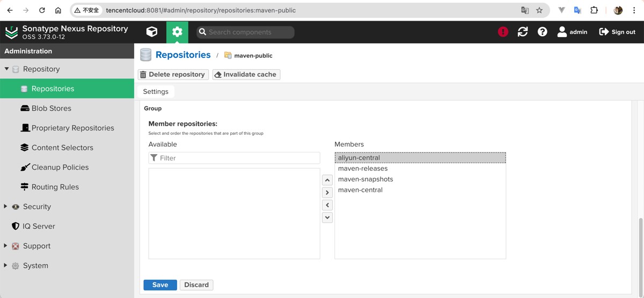Open the Help question mark icon
The image size is (644, 298).
tap(543, 32)
